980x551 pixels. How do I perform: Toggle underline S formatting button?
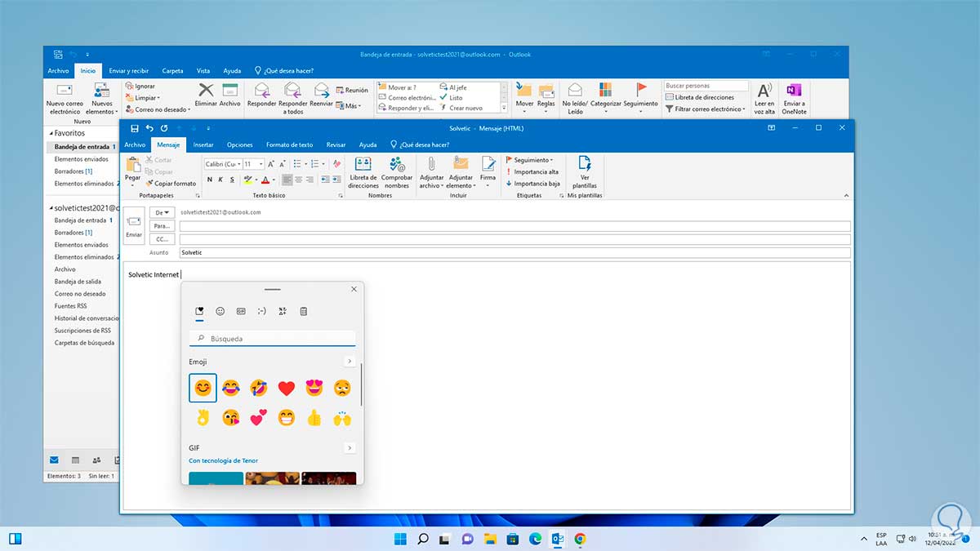point(232,180)
